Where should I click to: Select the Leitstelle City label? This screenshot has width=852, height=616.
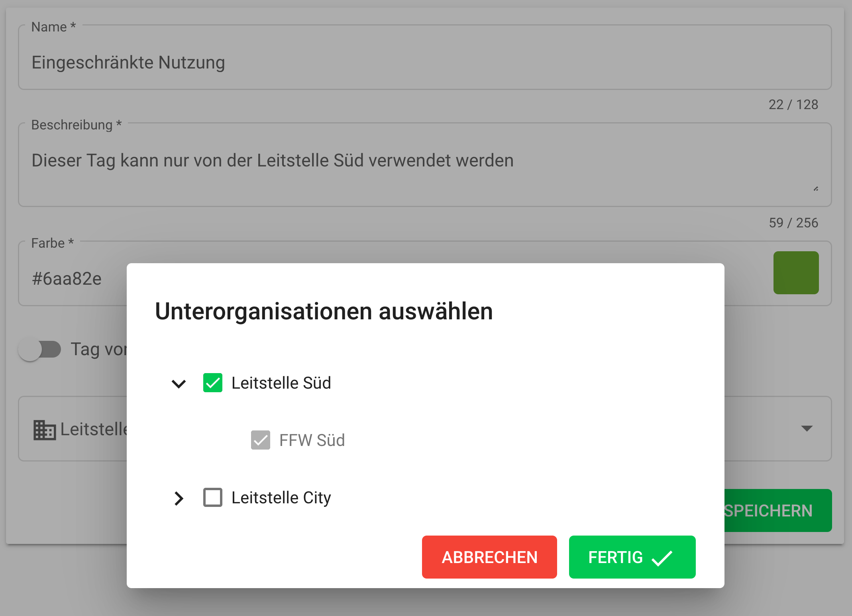click(281, 498)
